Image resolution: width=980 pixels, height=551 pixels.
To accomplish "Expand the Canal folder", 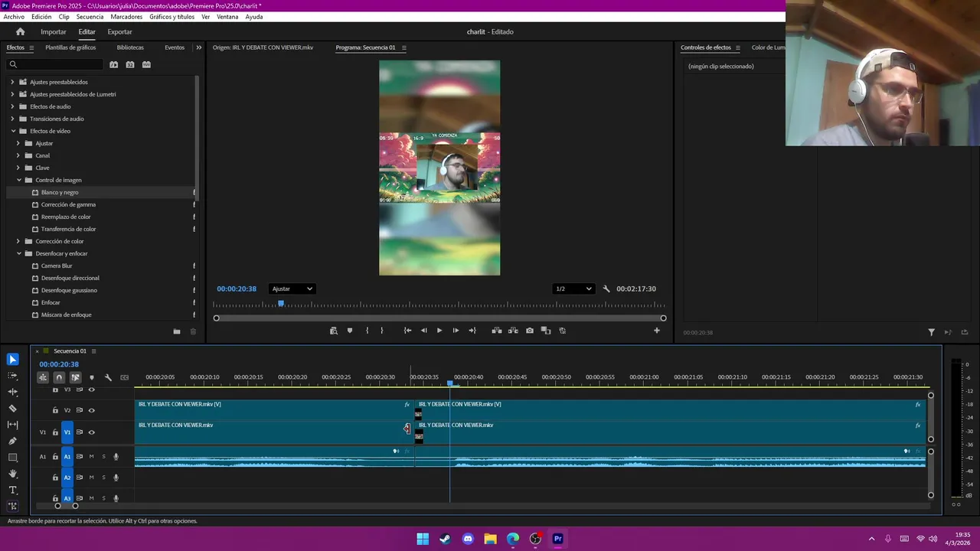I will pyautogui.click(x=18, y=155).
